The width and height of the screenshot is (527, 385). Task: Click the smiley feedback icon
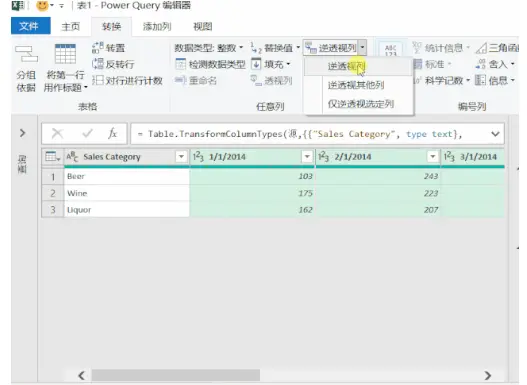[x=42, y=6]
